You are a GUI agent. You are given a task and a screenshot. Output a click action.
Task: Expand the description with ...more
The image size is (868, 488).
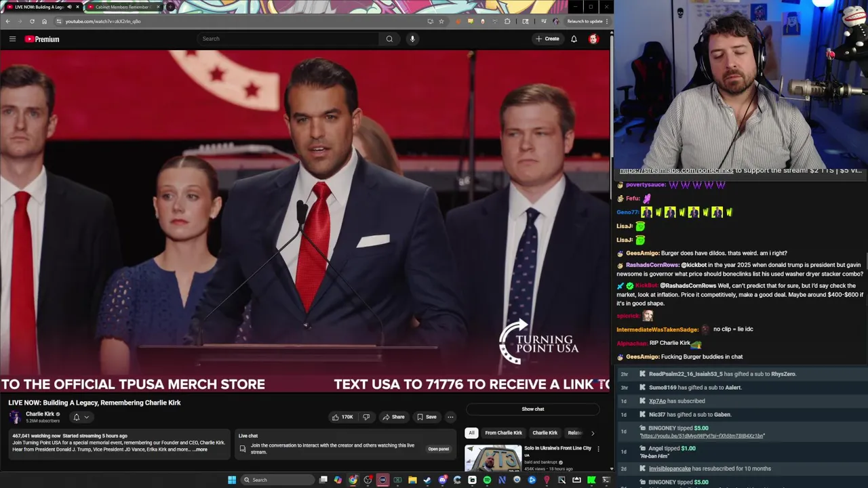pos(200,449)
